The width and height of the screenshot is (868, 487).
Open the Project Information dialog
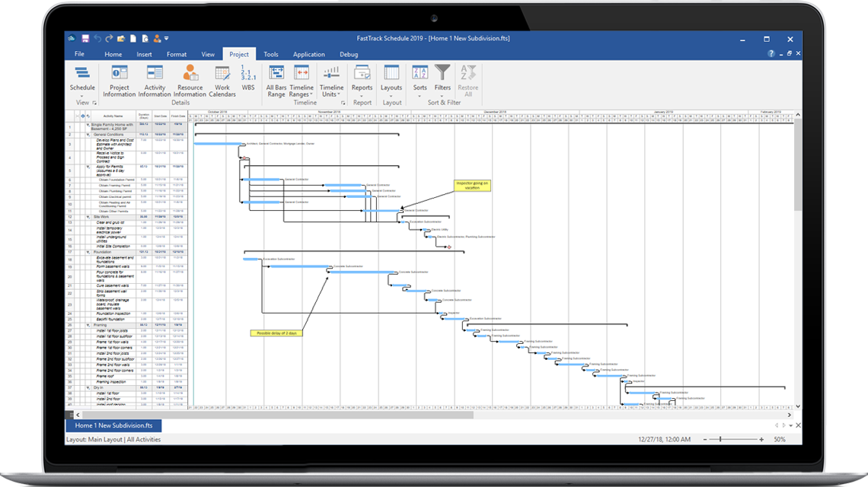click(119, 80)
